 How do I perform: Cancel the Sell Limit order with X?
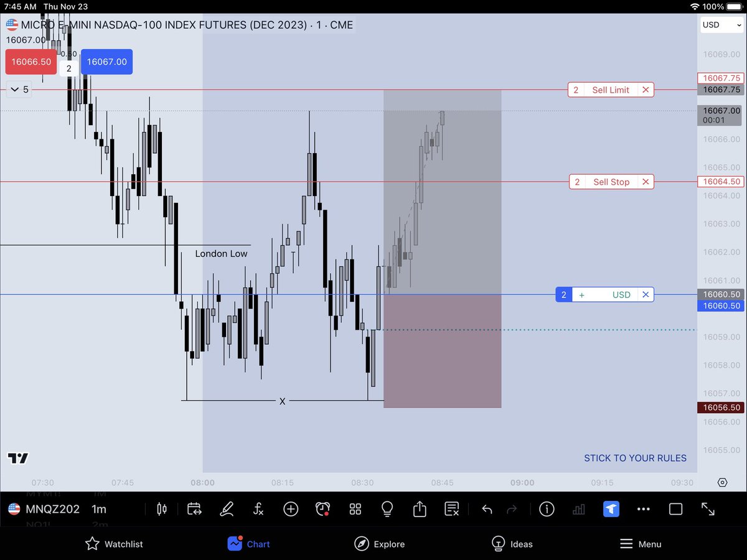point(646,90)
